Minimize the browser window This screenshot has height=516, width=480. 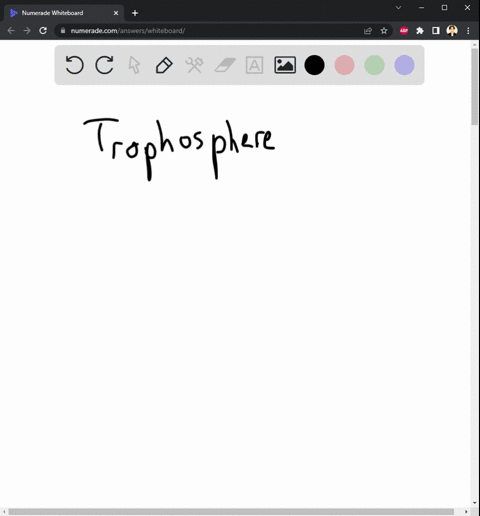(x=422, y=7)
